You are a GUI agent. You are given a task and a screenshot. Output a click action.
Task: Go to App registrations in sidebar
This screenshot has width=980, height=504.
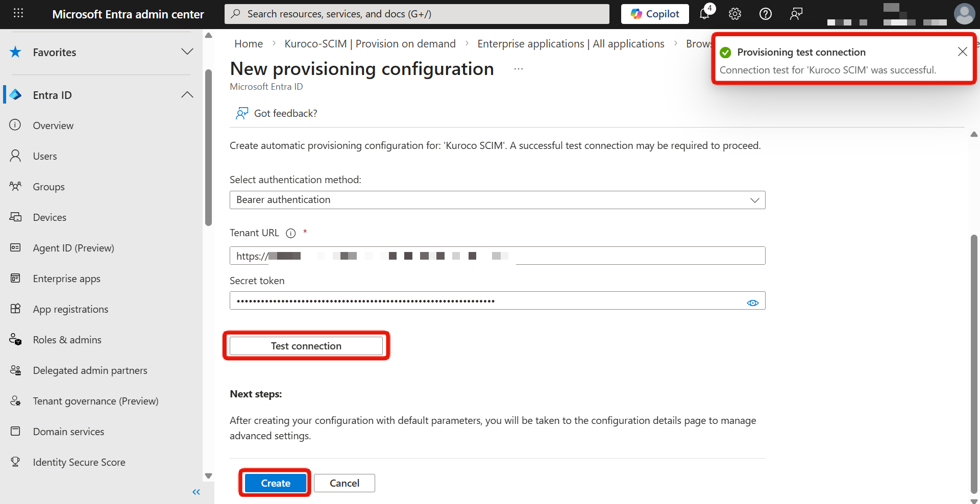click(70, 309)
